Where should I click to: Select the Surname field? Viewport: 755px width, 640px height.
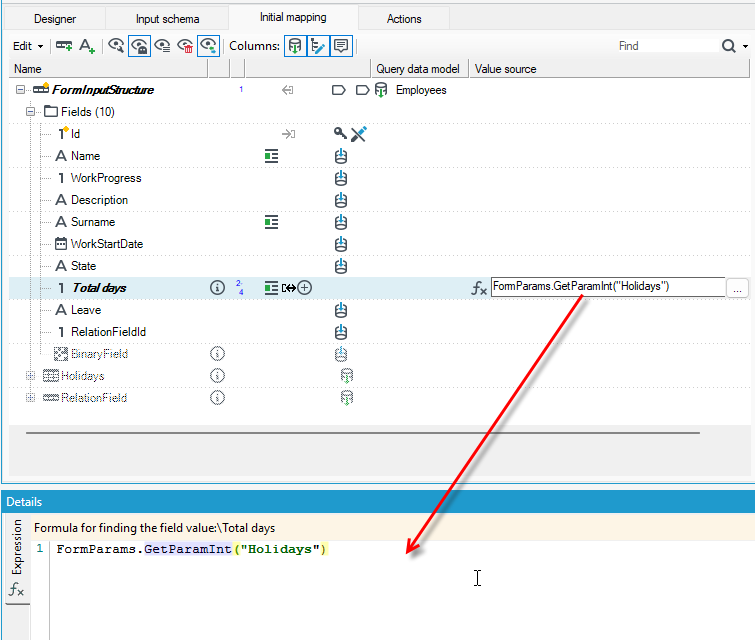pos(93,222)
